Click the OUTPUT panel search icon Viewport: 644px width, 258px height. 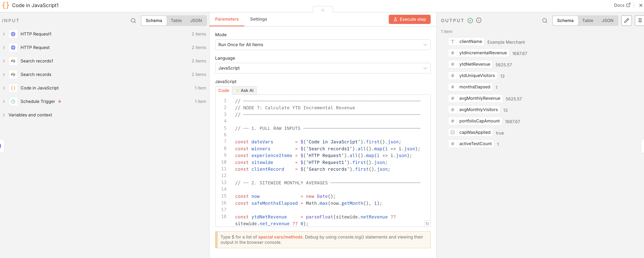pyautogui.click(x=544, y=21)
